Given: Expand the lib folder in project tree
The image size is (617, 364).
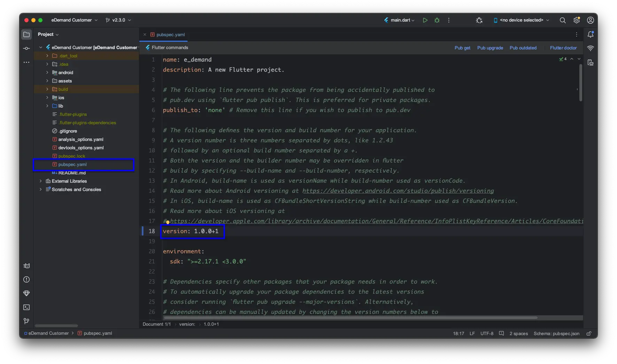Looking at the screenshot, I should click(47, 106).
